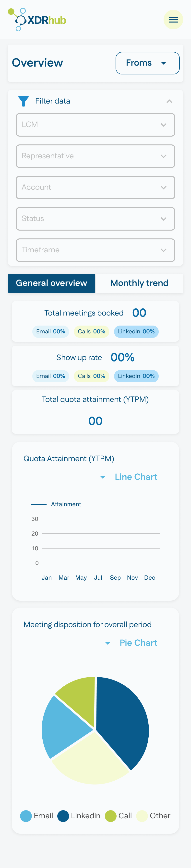Click the XDRhub logo
Screen dimensions: 191x868
[37, 20]
